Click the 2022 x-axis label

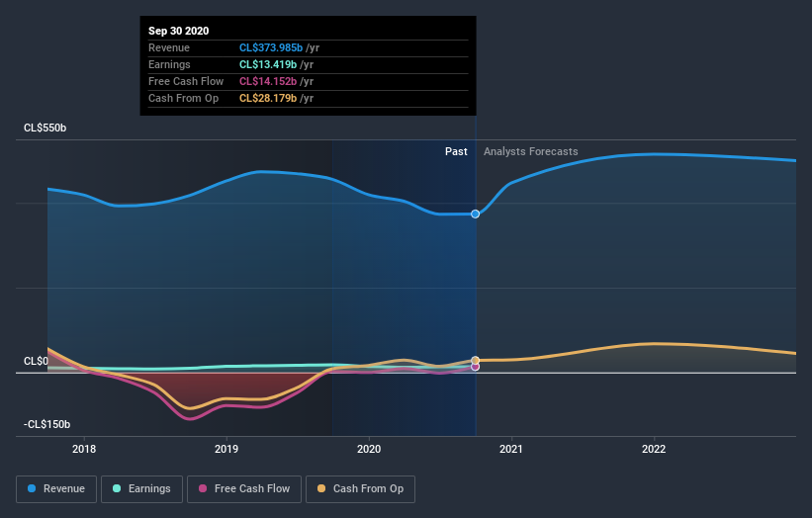[x=654, y=449]
